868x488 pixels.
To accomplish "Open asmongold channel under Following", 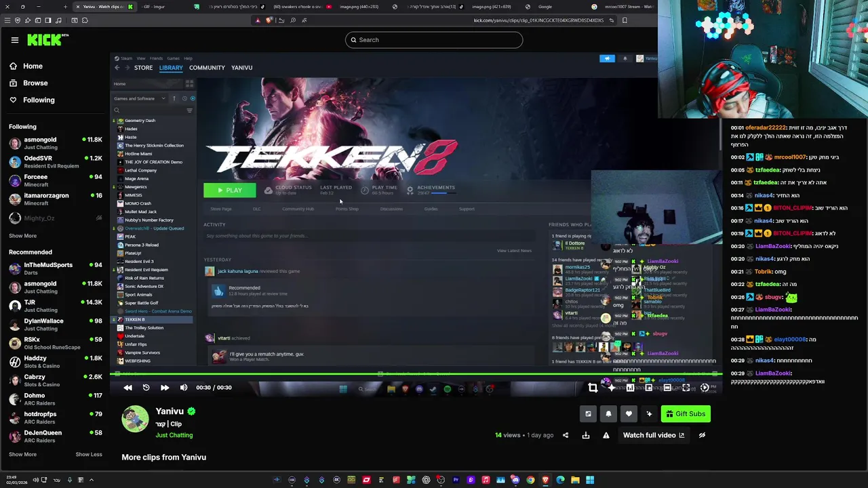I will (x=56, y=143).
